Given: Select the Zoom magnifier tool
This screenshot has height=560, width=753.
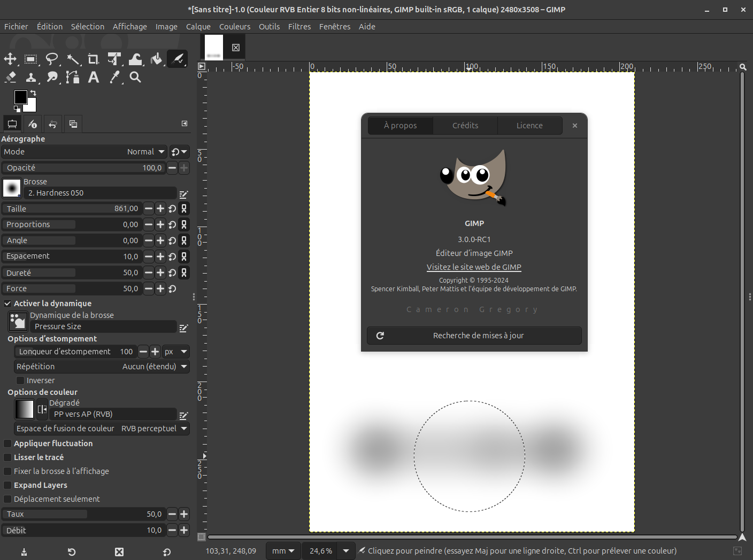Looking at the screenshot, I should pyautogui.click(x=136, y=77).
